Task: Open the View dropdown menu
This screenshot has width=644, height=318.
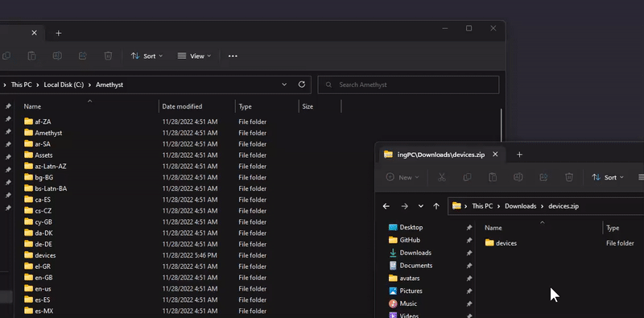Action: click(x=194, y=56)
